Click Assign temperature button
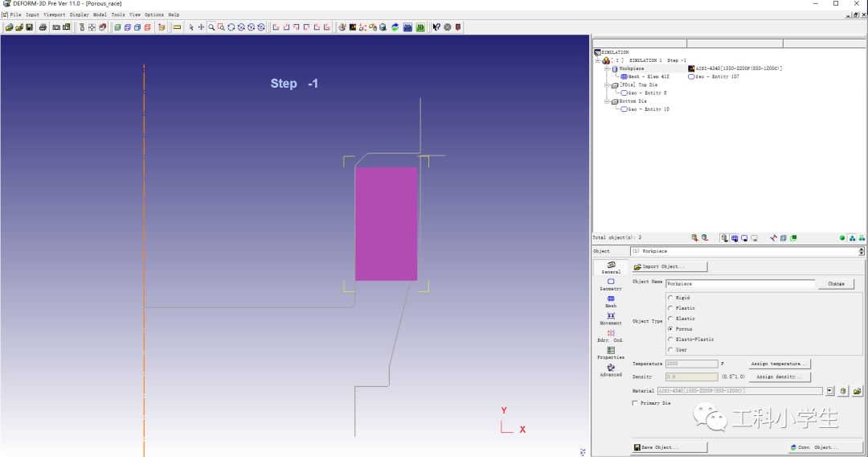This screenshot has width=868, height=457. pos(778,364)
